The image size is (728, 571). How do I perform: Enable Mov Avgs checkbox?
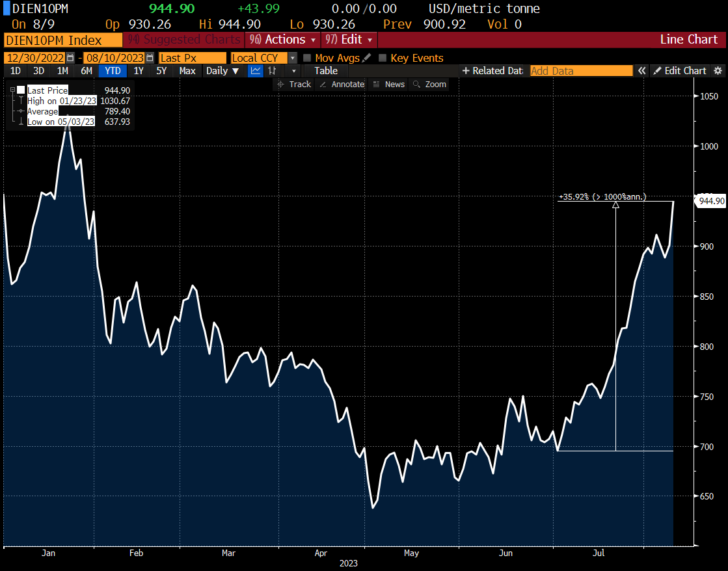pyautogui.click(x=307, y=58)
